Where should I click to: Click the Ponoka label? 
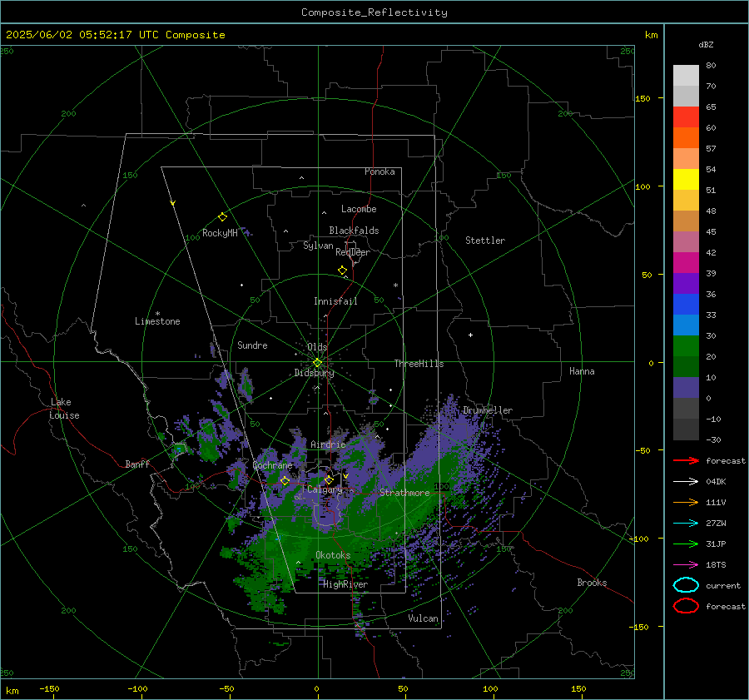coord(379,171)
